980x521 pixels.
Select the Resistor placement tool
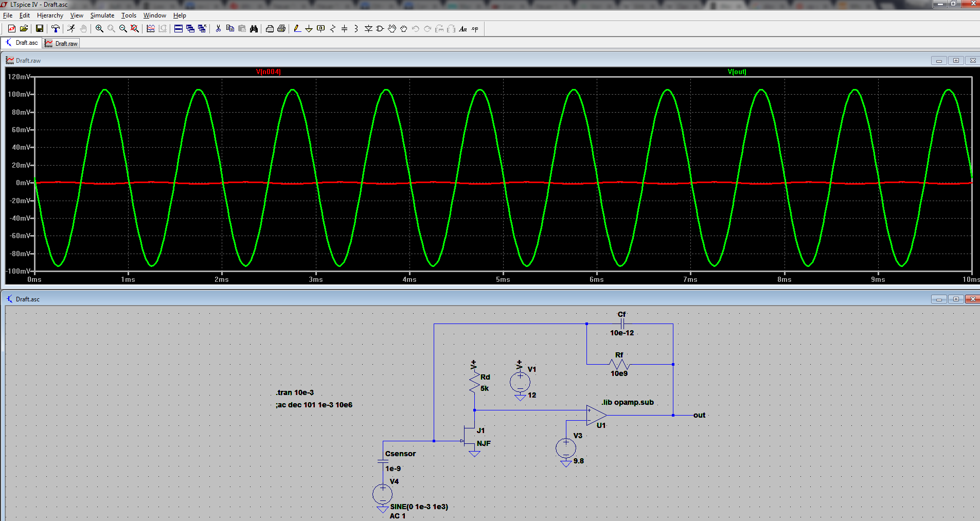[333, 29]
